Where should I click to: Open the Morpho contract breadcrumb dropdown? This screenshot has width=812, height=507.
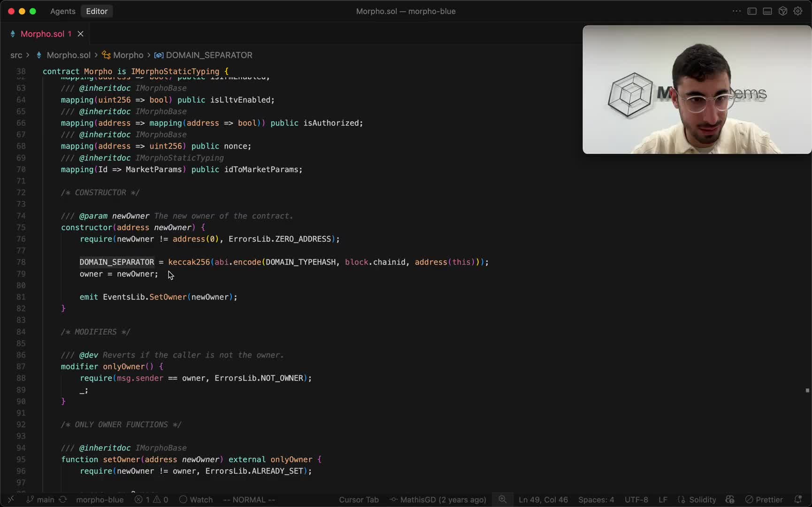coord(128,55)
